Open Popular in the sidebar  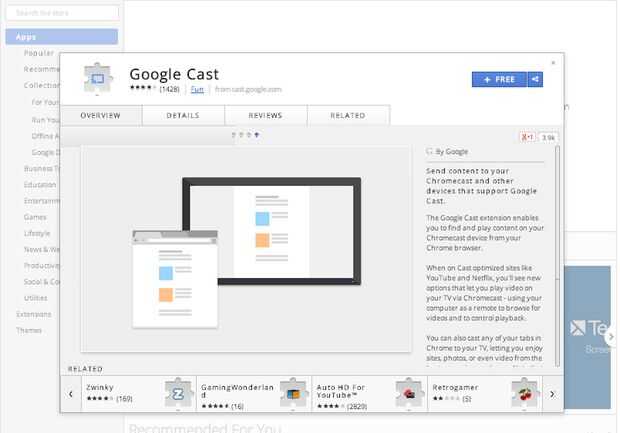pos(39,53)
